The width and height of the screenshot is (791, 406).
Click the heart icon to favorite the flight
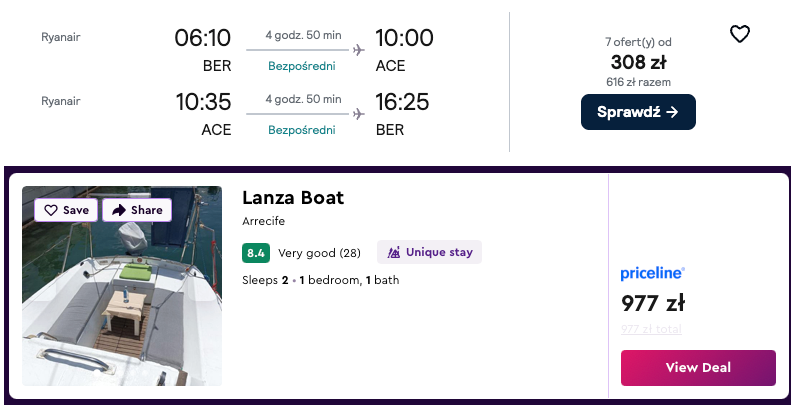point(739,34)
